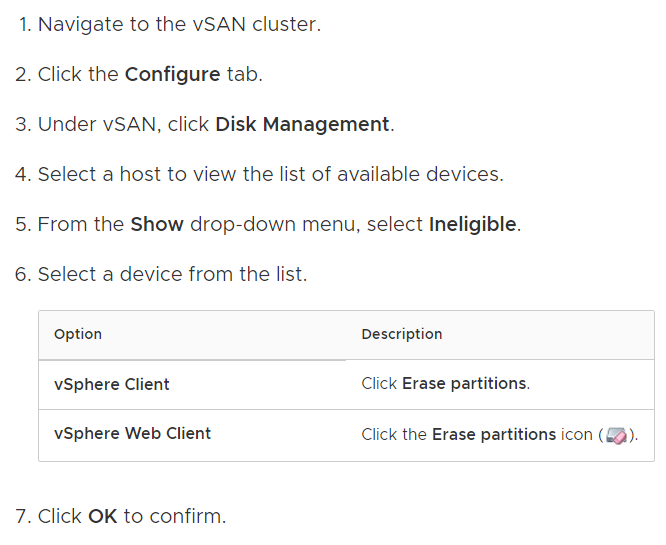Click "Erase partitions" in the Web Client row

pos(494,434)
